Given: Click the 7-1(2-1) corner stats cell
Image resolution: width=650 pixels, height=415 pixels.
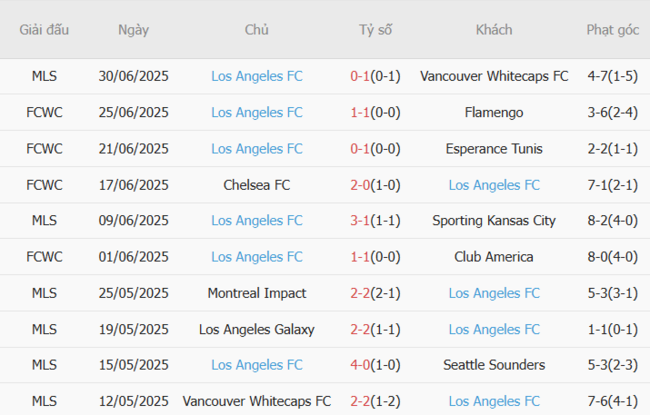Looking at the screenshot, I should (612, 184).
